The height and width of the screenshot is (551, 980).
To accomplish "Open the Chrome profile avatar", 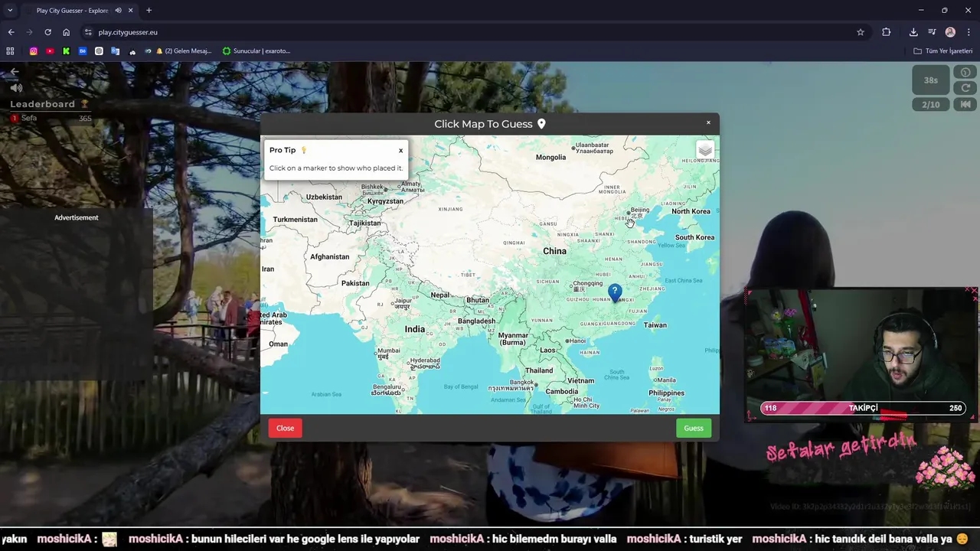I will pyautogui.click(x=950, y=32).
